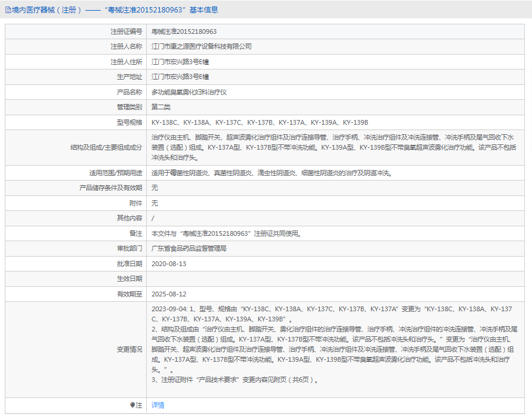Click the approval date 2020-08-13
Image resolution: width=532 pixels, height=417 pixels.
[x=169, y=264]
